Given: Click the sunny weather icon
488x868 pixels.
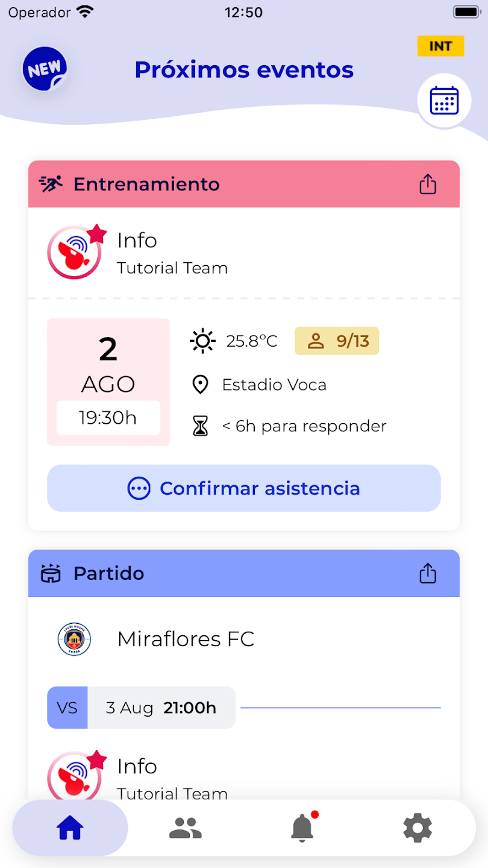Looking at the screenshot, I should point(202,341).
